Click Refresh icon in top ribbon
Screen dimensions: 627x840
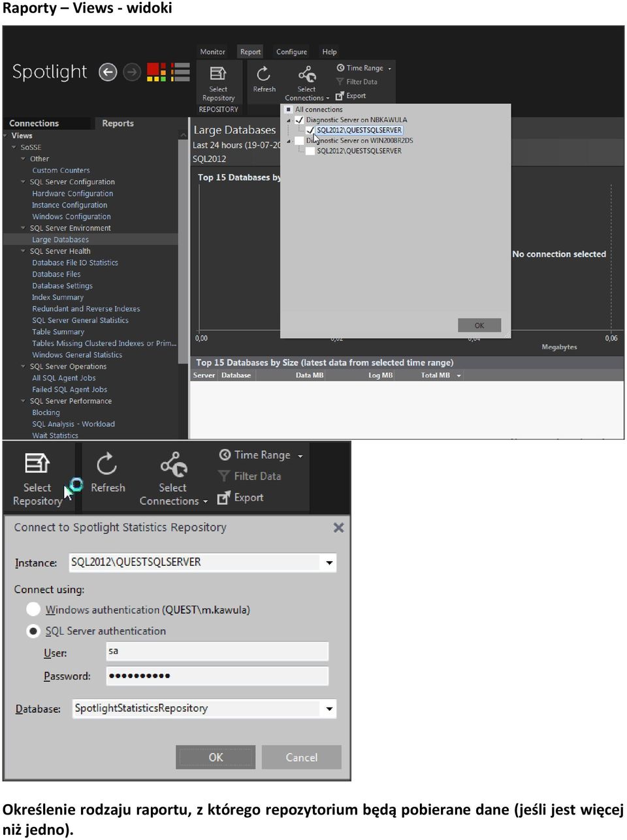point(264,74)
